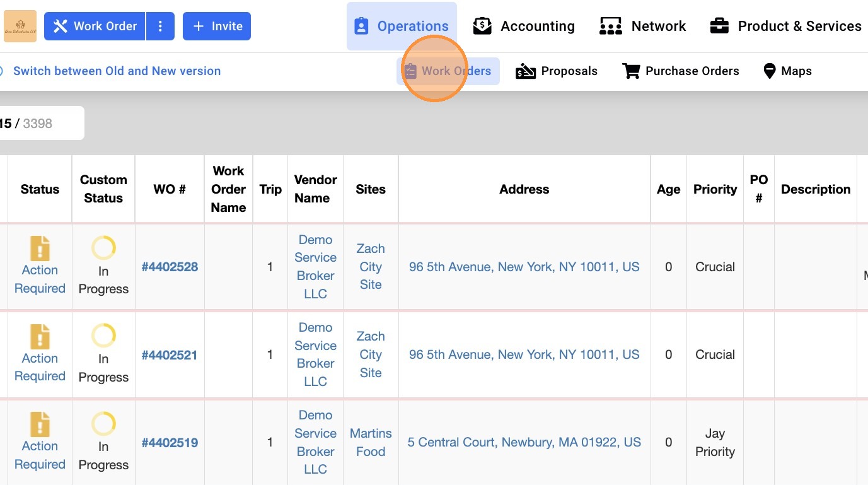Open work order #4402528
This screenshot has height=485, width=868.
(170, 267)
